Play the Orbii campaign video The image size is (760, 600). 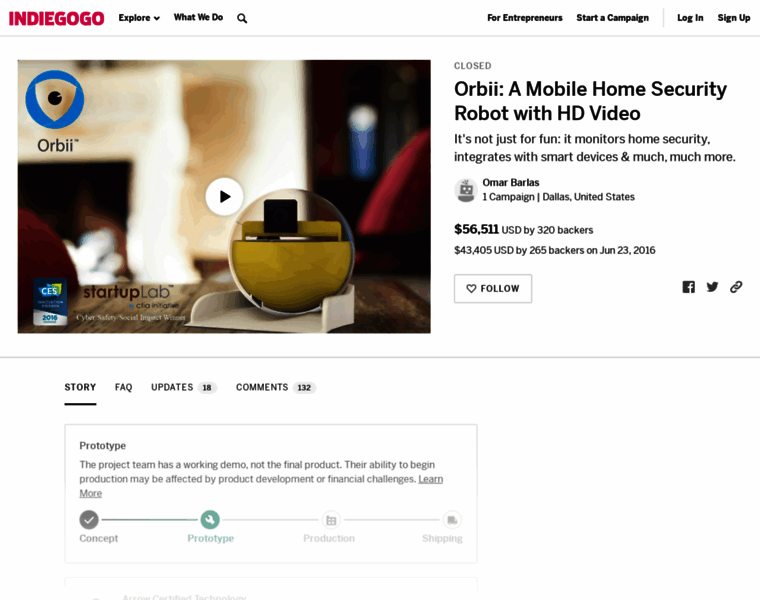coord(224,196)
